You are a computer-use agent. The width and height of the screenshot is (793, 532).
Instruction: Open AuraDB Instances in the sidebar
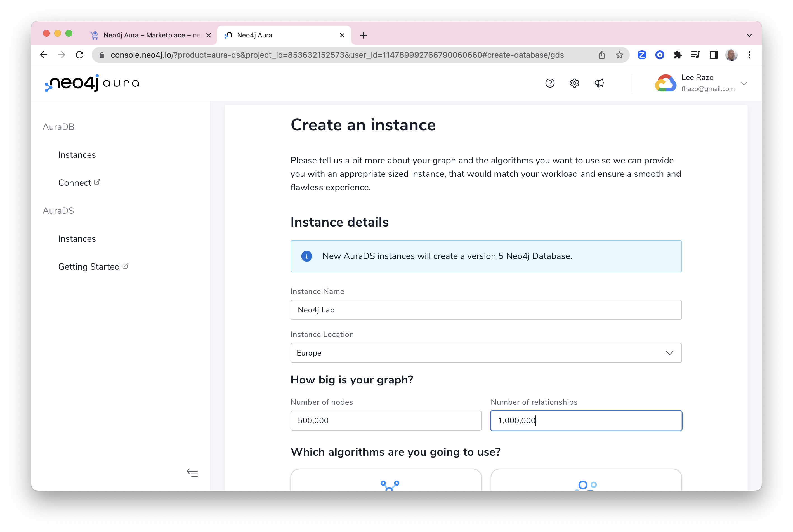(x=77, y=155)
